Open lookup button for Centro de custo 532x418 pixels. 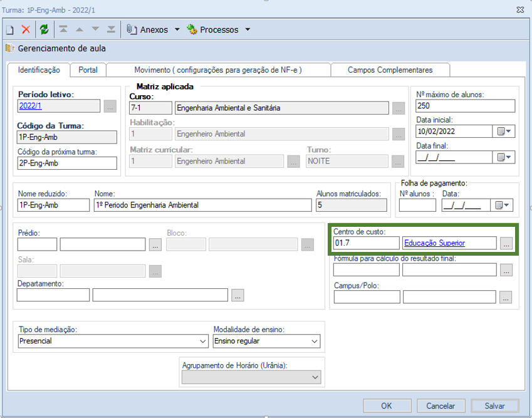click(x=506, y=243)
